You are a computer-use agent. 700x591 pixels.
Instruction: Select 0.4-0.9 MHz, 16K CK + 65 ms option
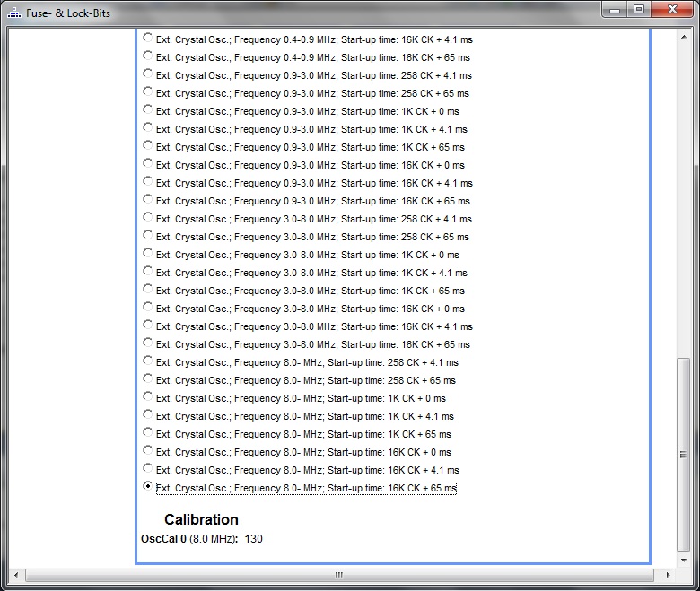point(147,56)
